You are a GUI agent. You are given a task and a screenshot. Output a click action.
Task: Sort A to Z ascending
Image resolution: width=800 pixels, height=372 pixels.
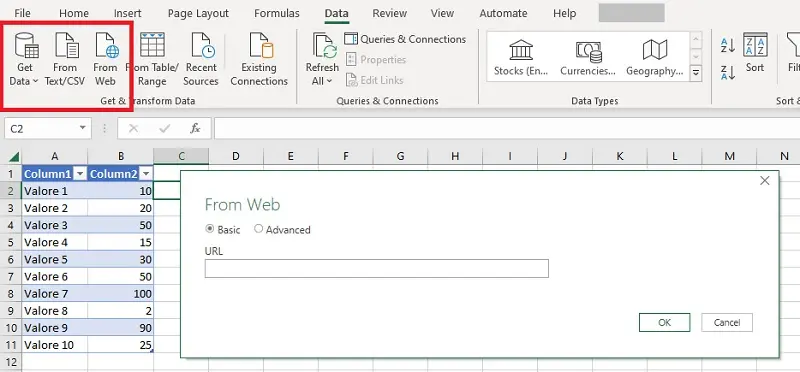click(728, 45)
